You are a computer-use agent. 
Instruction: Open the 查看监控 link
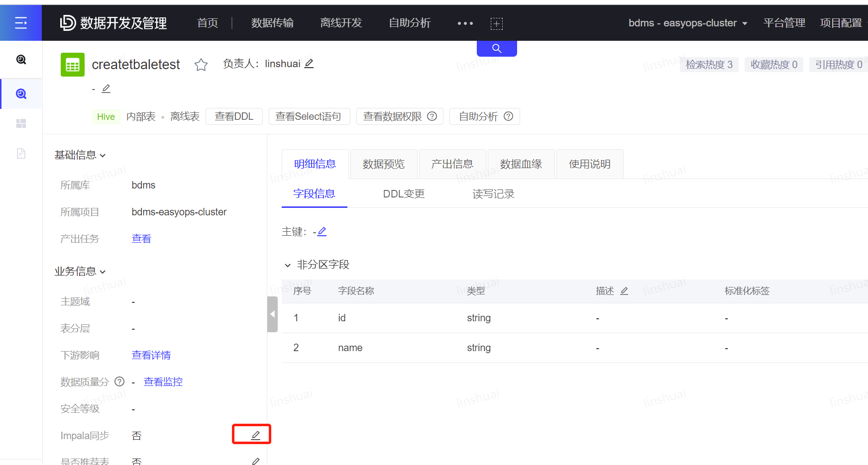click(163, 382)
